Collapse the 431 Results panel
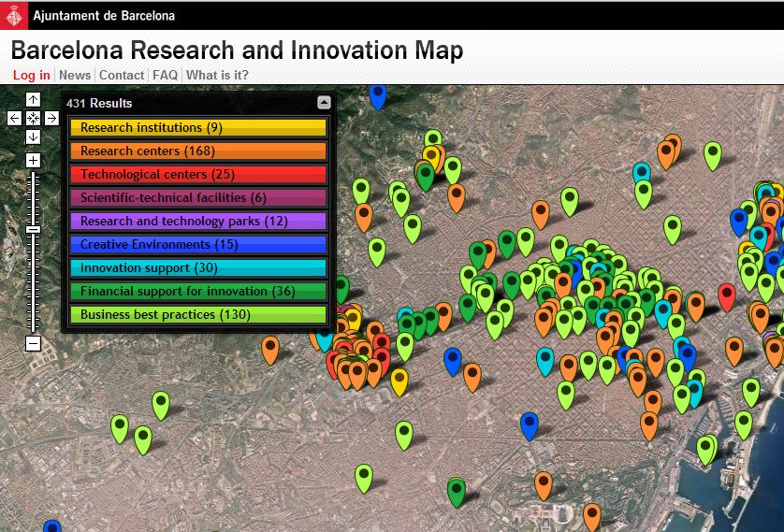Viewport: 784px width, 532px height. 324,103
